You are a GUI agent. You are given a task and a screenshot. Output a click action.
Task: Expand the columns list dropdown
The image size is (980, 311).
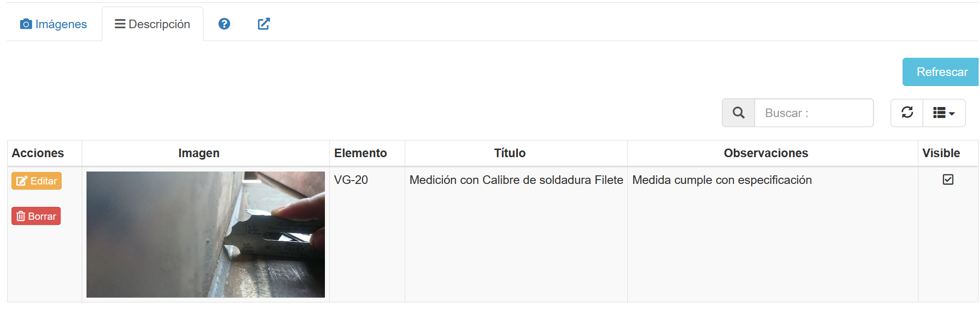(x=944, y=113)
